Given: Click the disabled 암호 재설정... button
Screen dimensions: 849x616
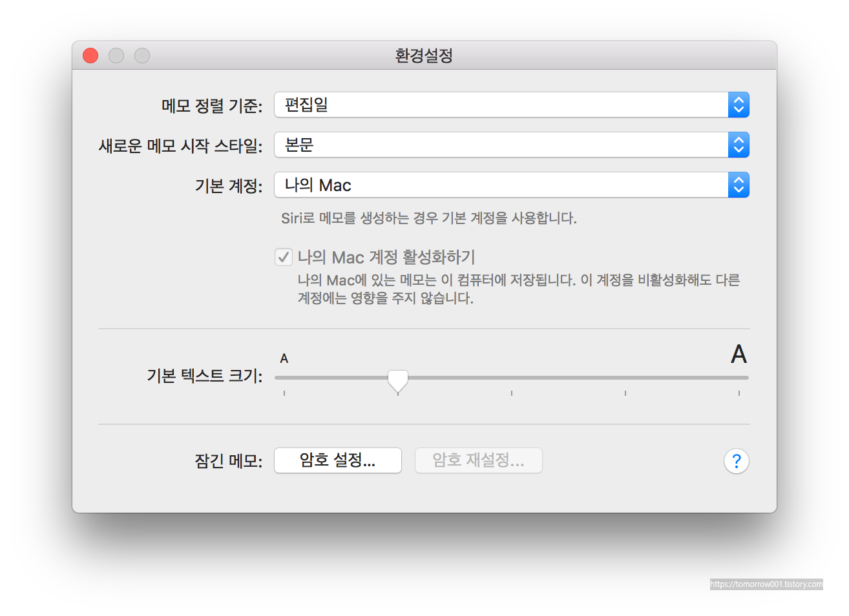Looking at the screenshot, I should pos(478,460).
